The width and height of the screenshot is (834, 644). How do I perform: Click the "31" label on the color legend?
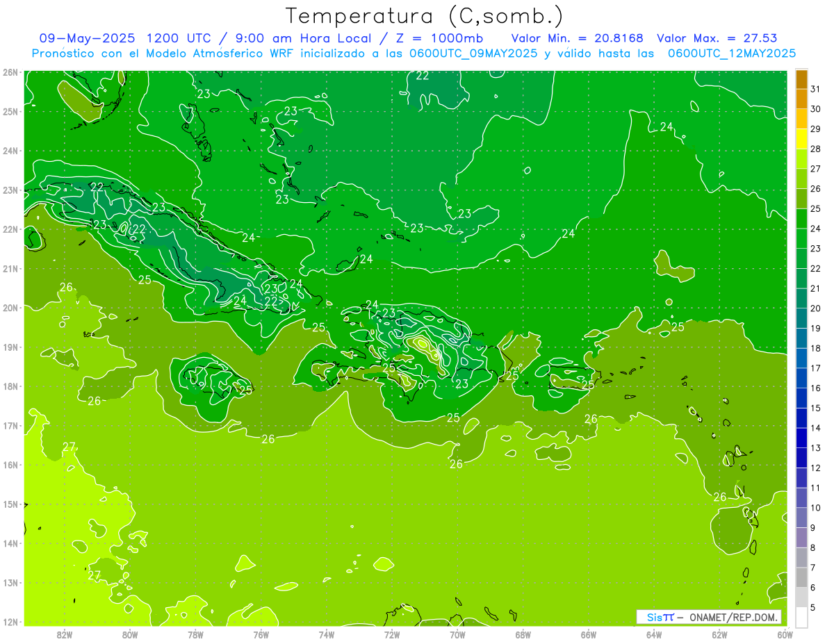click(816, 89)
